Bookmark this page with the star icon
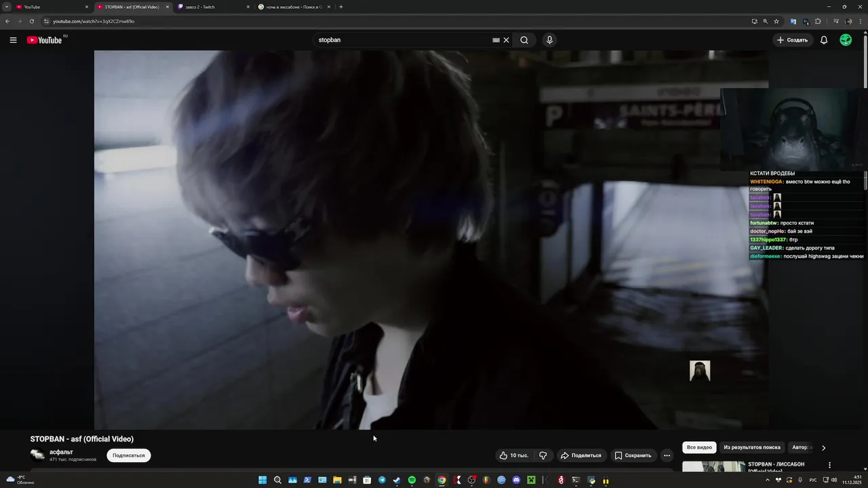 point(776,21)
